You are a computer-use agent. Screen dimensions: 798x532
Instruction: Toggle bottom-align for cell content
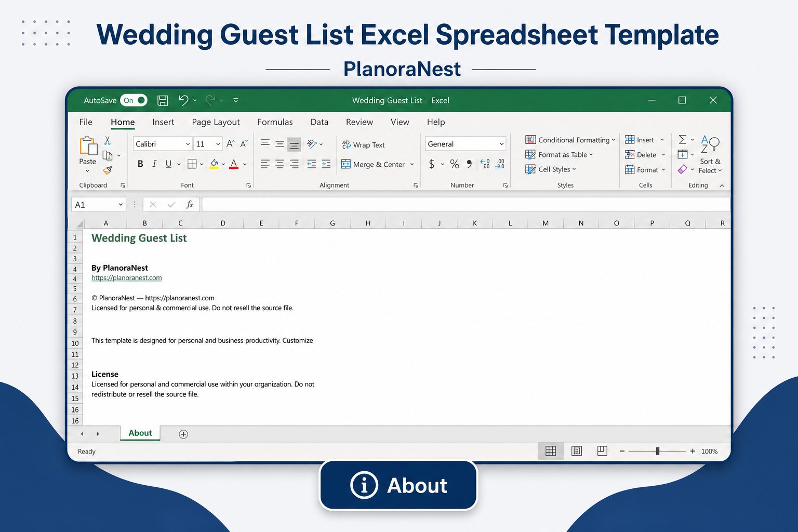(x=294, y=144)
